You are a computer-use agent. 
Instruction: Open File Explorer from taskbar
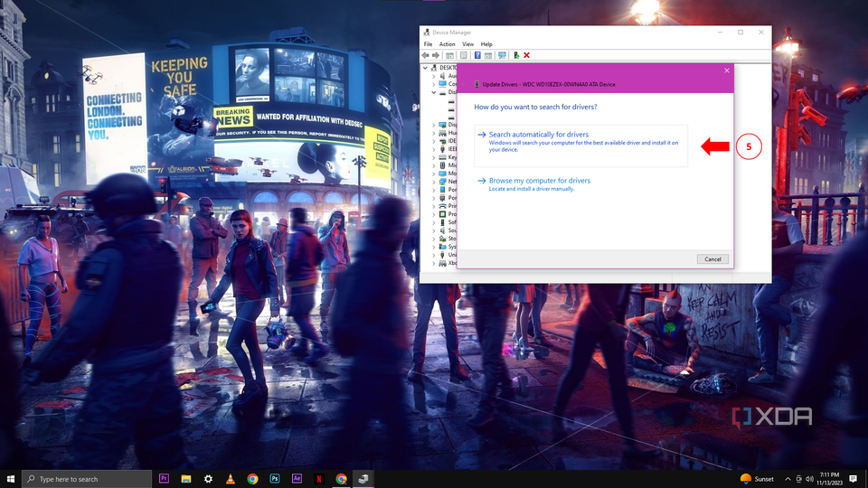point(186,479)
